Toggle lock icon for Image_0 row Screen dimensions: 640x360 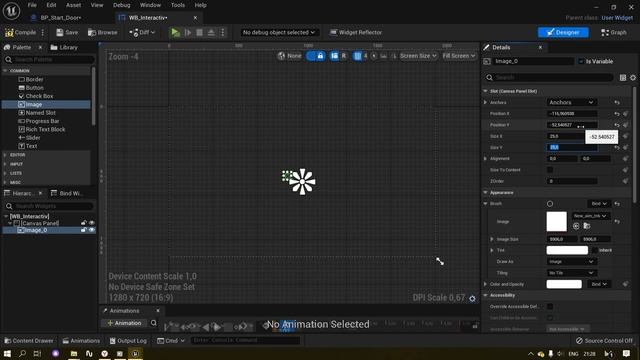point(84,230)
